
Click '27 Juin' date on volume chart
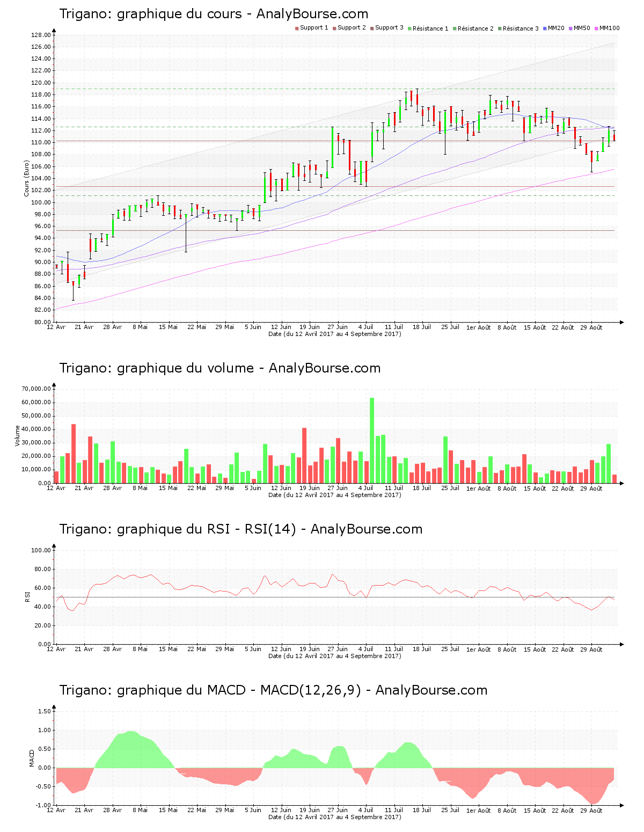(338, 488)
